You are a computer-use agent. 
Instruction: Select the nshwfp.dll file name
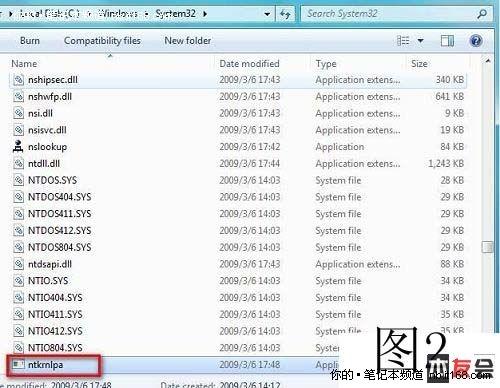[x=50, y=97]
